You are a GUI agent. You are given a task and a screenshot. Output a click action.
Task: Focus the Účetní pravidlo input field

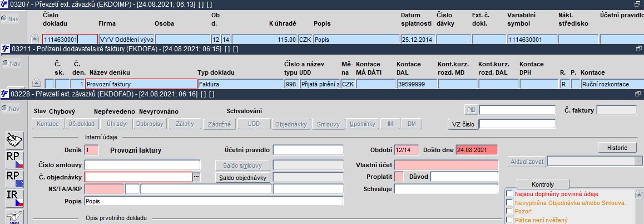(308, 150)
